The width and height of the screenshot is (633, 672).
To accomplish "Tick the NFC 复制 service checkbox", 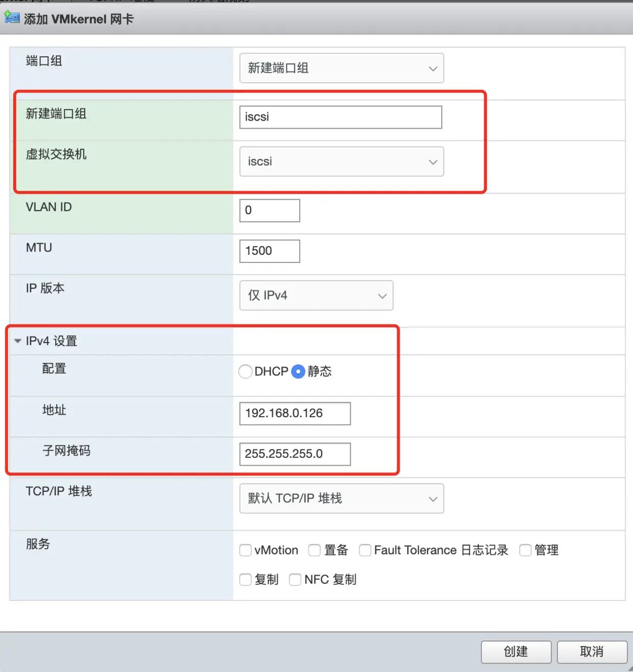I will [x=295, y=580].
